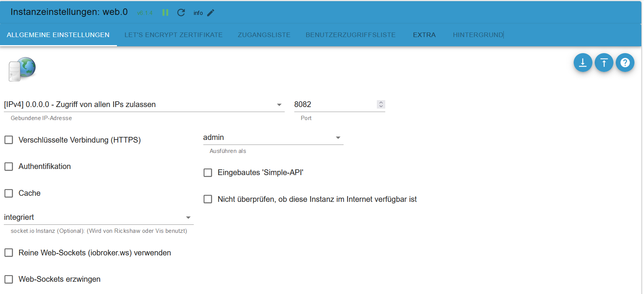The width and height of the screenshot is (644, 294).
Task: Check Nicht überprüfen Internet verfügbar option
Action: pos(208,199)
